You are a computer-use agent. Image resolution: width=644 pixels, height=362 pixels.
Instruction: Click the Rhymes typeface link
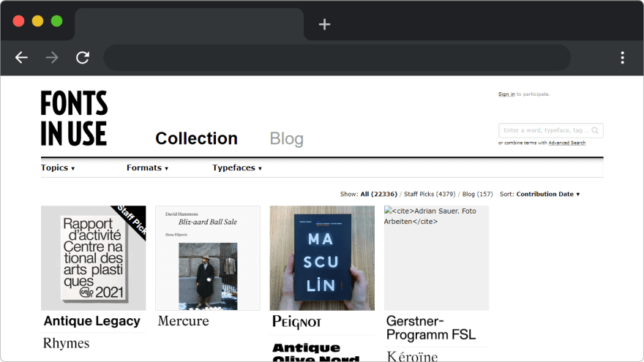click(66, 343)
